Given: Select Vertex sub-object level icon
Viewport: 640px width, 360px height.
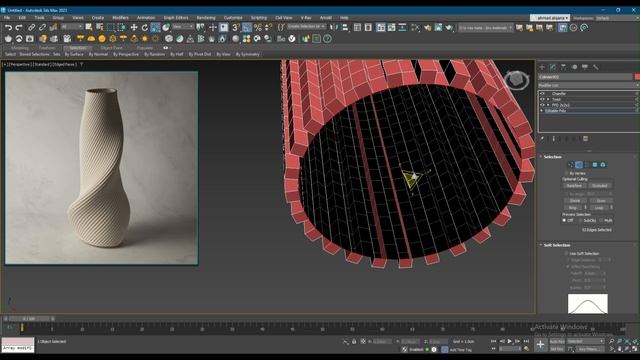Looking at the screenshot, I should click(x=571, y=164).
